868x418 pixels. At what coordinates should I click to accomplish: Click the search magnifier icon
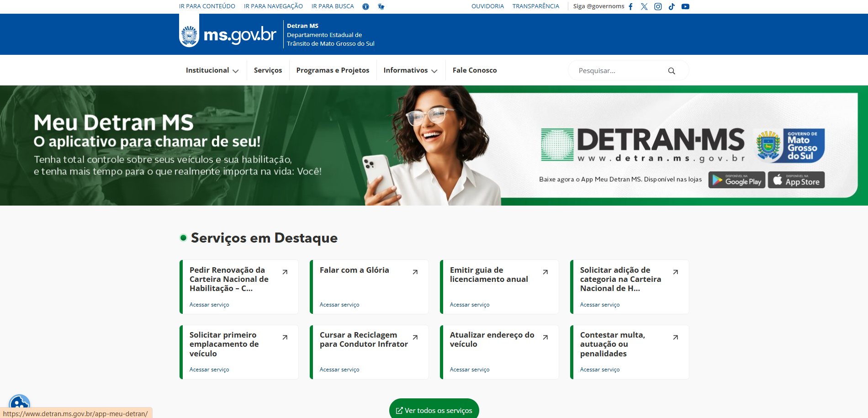672,71
